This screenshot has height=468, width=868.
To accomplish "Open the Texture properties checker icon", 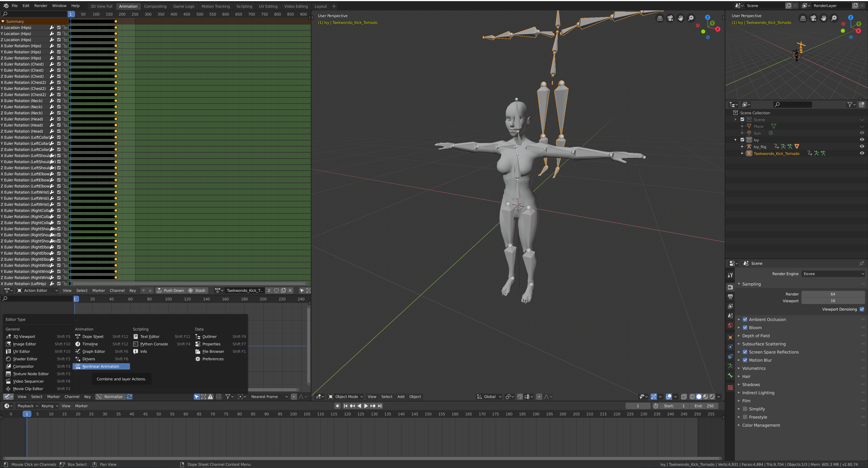I will [730, 388].
